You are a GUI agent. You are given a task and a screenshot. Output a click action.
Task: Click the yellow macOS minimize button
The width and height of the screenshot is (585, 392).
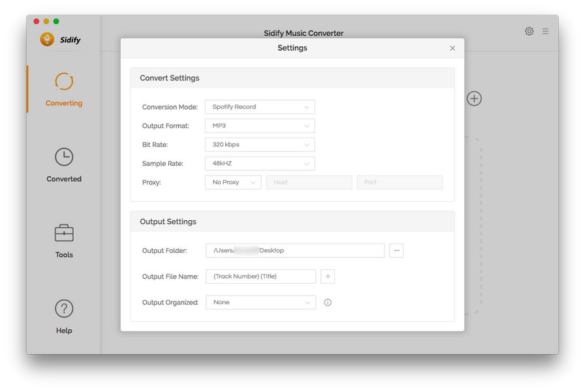coord(46,21)
